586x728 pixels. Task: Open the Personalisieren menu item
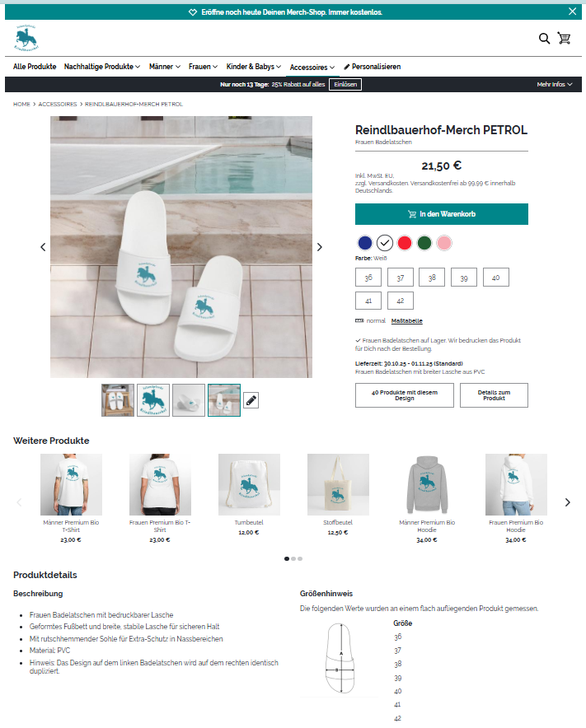[x=373, y=67]
